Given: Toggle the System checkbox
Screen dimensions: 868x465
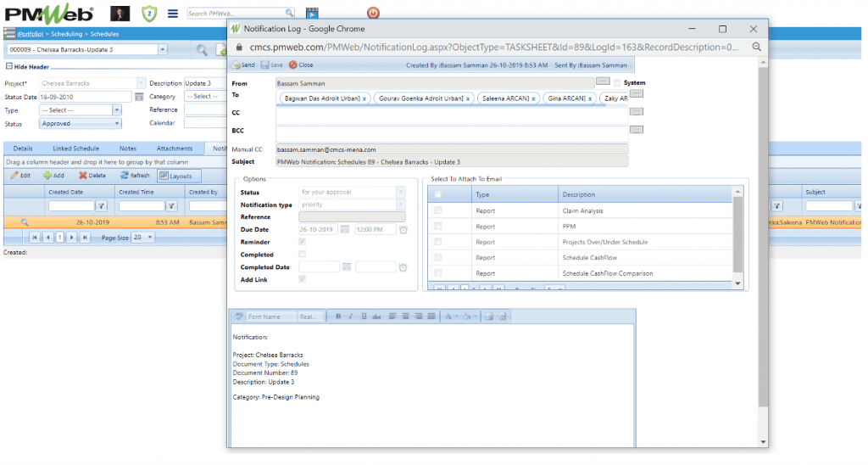Looking at the screenshot, I should coord(617,83).
